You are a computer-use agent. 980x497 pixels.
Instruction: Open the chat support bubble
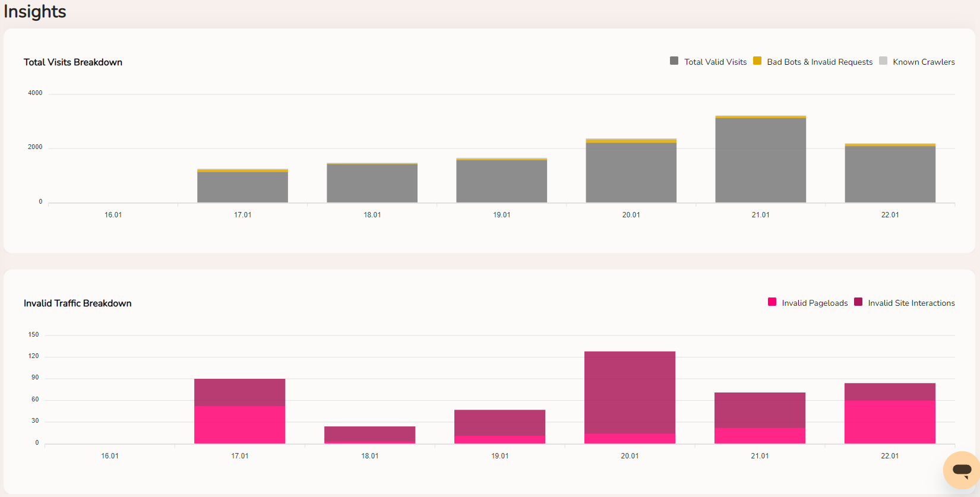point(962,470)
